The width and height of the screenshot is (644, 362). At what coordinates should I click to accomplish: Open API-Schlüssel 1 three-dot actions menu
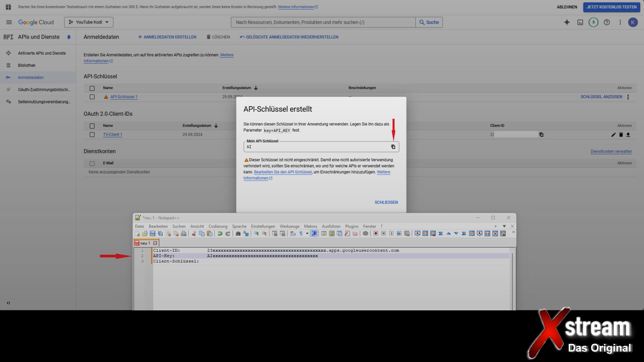(x=628, y=97)
